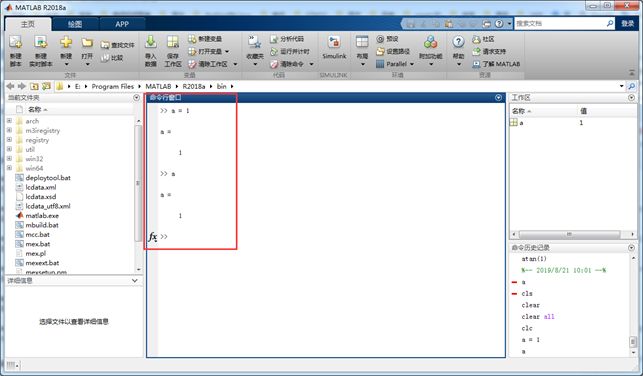
Task: Open the address bar path history dropdown
Action: [622, 86]
